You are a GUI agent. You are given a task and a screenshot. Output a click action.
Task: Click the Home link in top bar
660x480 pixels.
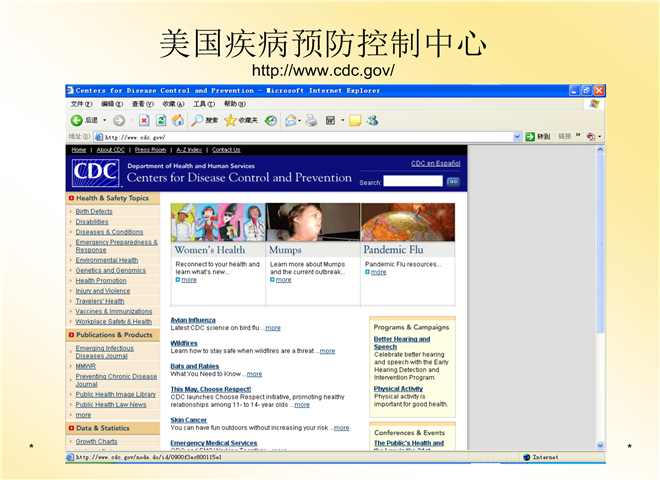tap(79, 150)
